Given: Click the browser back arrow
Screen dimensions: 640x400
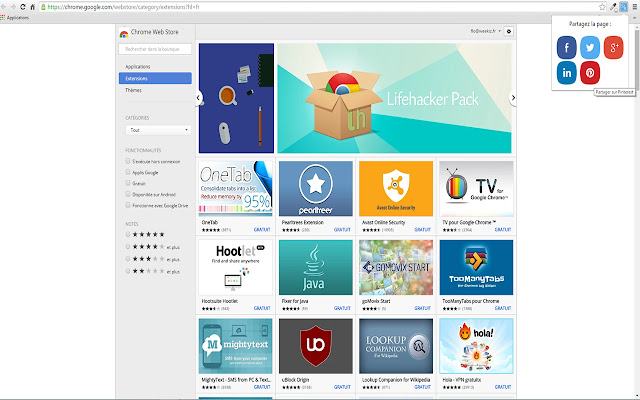Looking at the screenshot, I should tap(4, 7).
